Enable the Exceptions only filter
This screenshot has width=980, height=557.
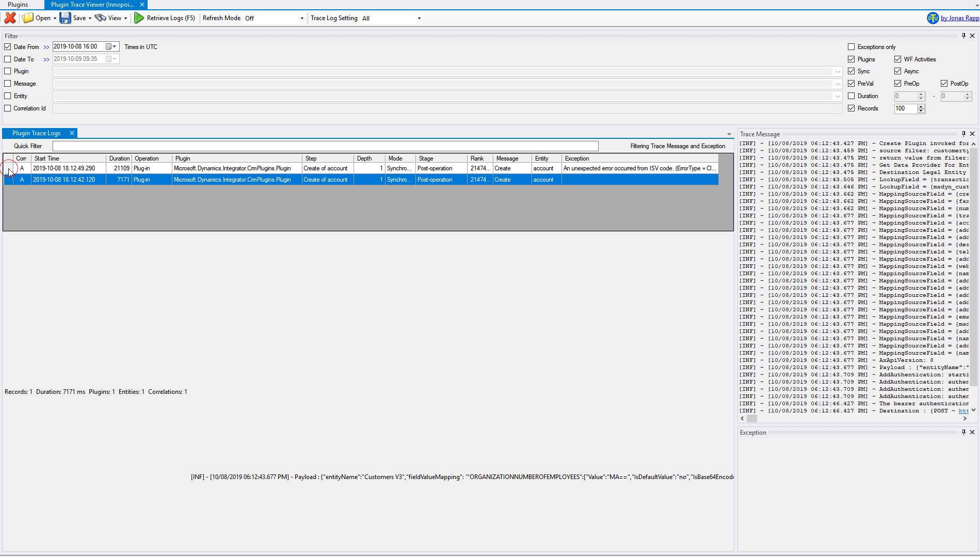pyautogui.click(x=851, y=46)
